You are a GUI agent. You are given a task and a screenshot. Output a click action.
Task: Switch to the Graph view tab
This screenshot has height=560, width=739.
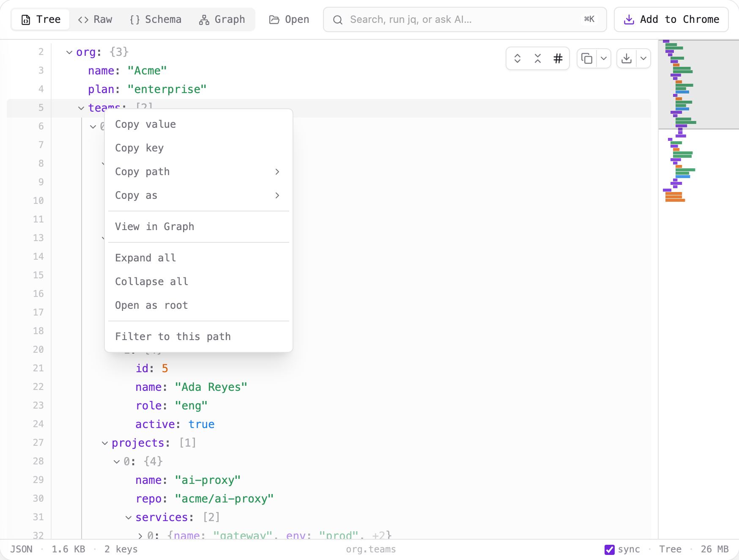point(222,19)
